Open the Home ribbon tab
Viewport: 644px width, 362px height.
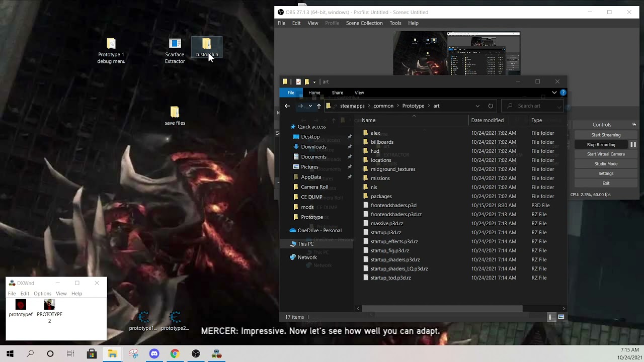click(x=314, y=93)
